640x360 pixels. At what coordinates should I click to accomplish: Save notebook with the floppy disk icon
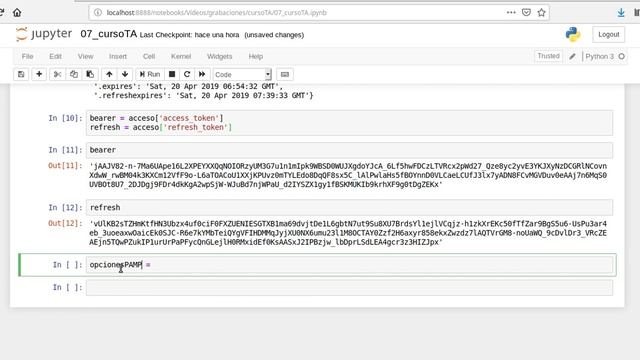coord(21,74)
